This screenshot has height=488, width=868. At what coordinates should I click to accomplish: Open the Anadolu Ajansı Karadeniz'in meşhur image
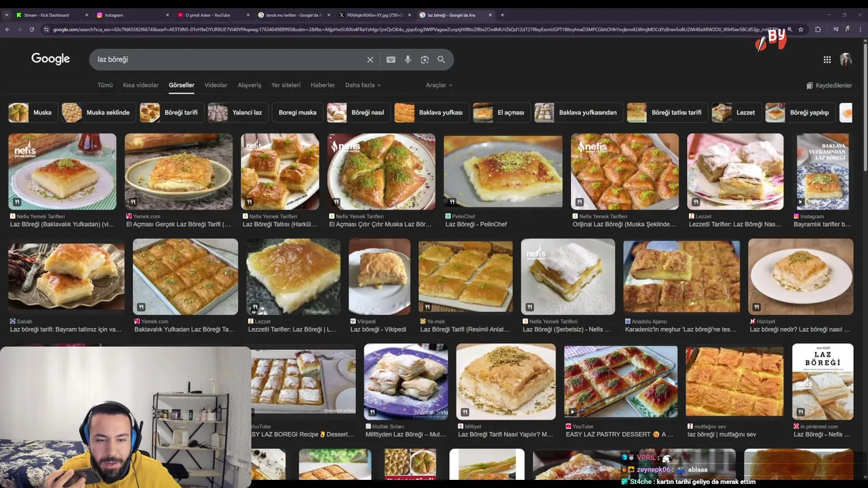682,277
